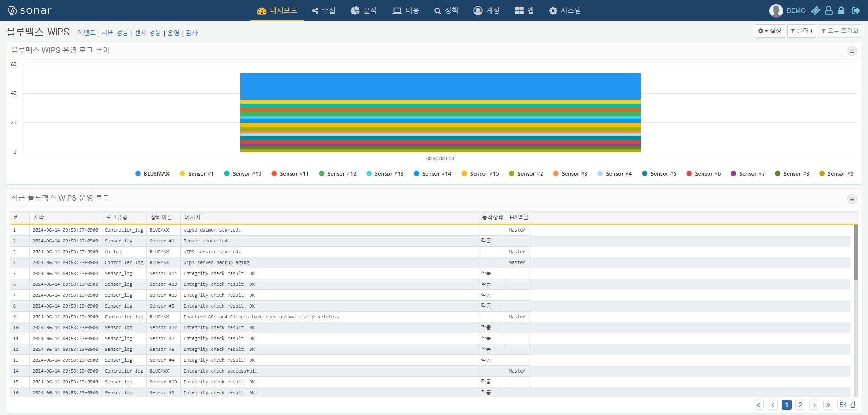
Task: Open the log trend chart panel menu
Action: coord(852,51)
